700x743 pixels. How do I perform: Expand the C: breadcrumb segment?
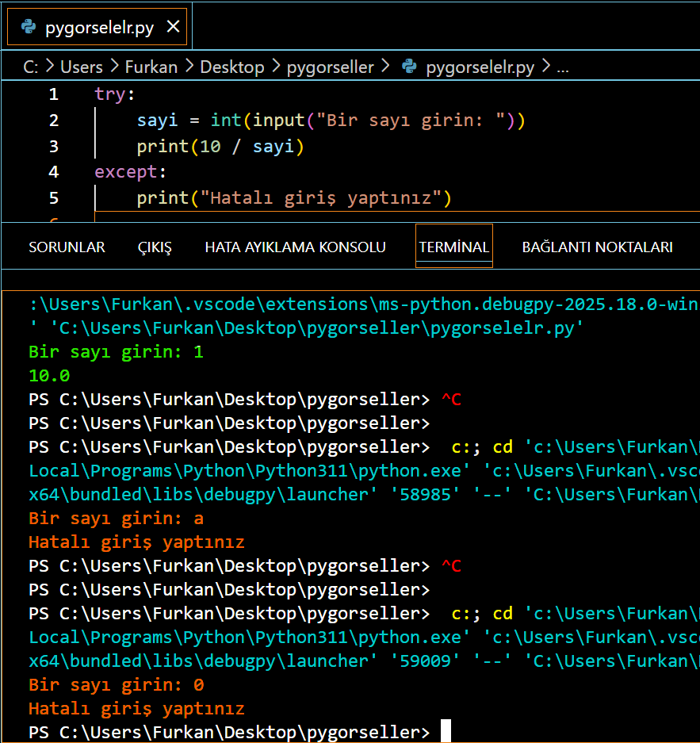coord(31,67)
